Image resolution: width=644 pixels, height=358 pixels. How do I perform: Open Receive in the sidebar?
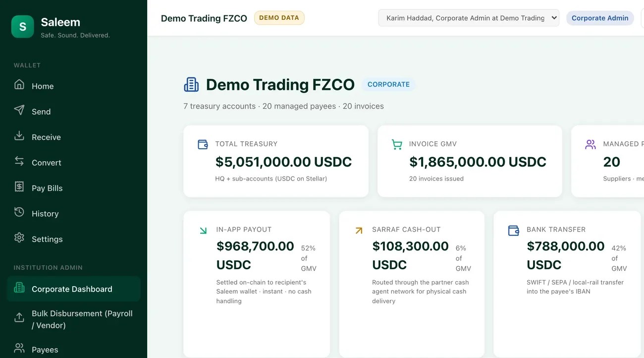pyautogui.click(x=74, y=137)
